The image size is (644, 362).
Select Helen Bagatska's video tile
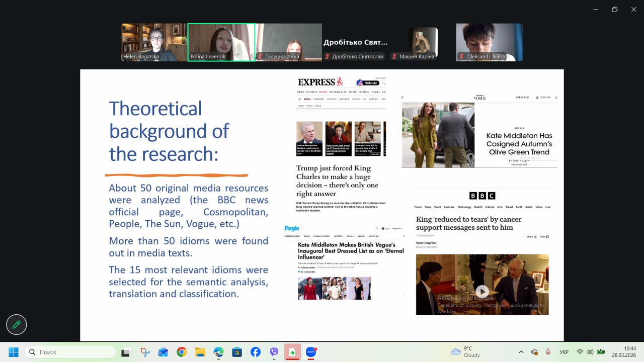point(153,42)
